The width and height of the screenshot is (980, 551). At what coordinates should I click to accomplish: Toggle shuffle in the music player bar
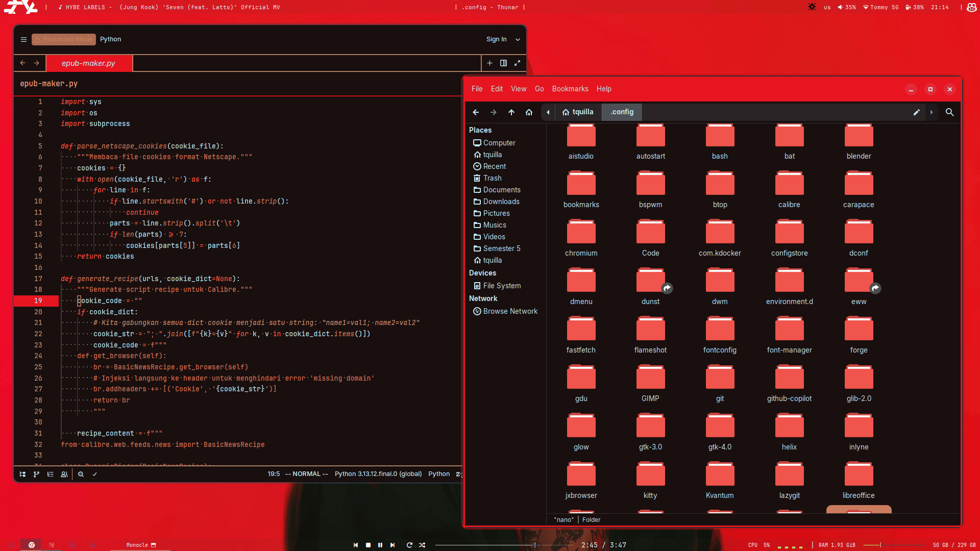pos(422,545)
